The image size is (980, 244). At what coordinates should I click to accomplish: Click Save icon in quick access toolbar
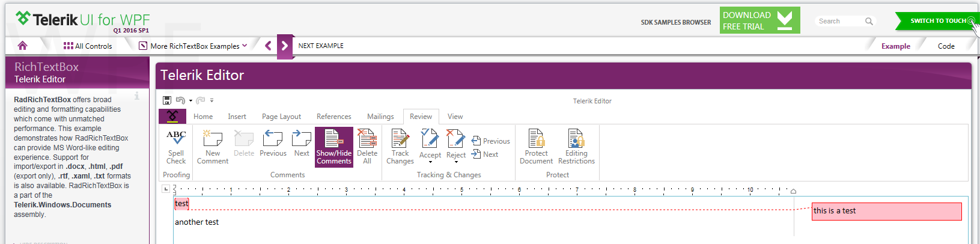coord(167,100)
